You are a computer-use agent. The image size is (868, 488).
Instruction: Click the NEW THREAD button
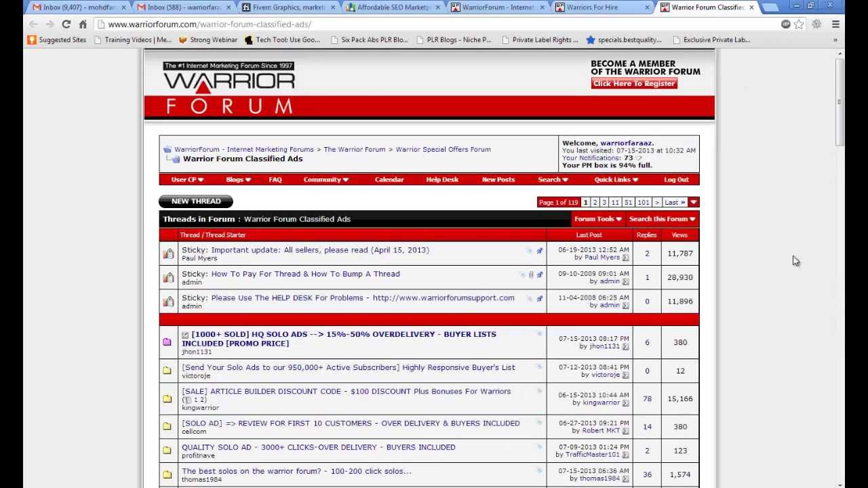(196, 201)
